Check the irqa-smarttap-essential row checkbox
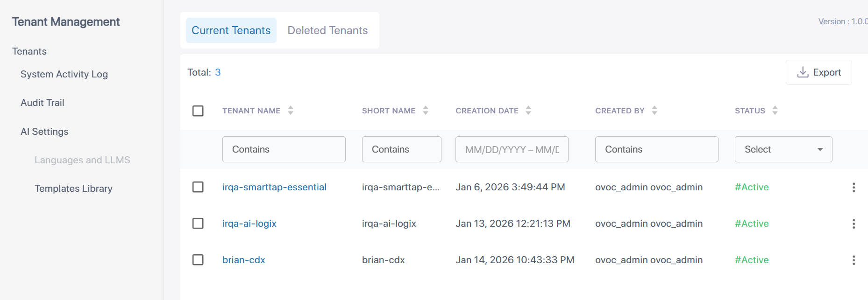This screenshot has height=300, width=868. pyautogui.click(x=198, y=187)
